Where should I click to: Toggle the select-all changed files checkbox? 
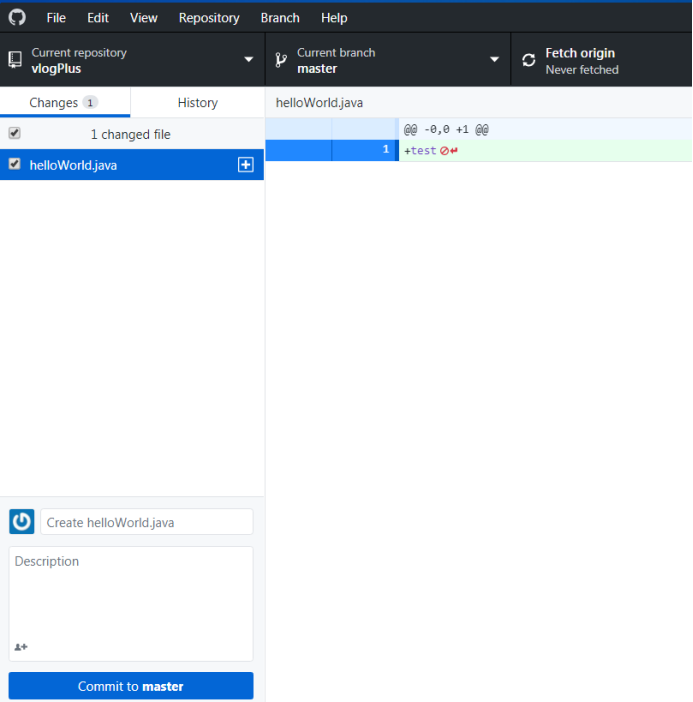coord(14,133)
